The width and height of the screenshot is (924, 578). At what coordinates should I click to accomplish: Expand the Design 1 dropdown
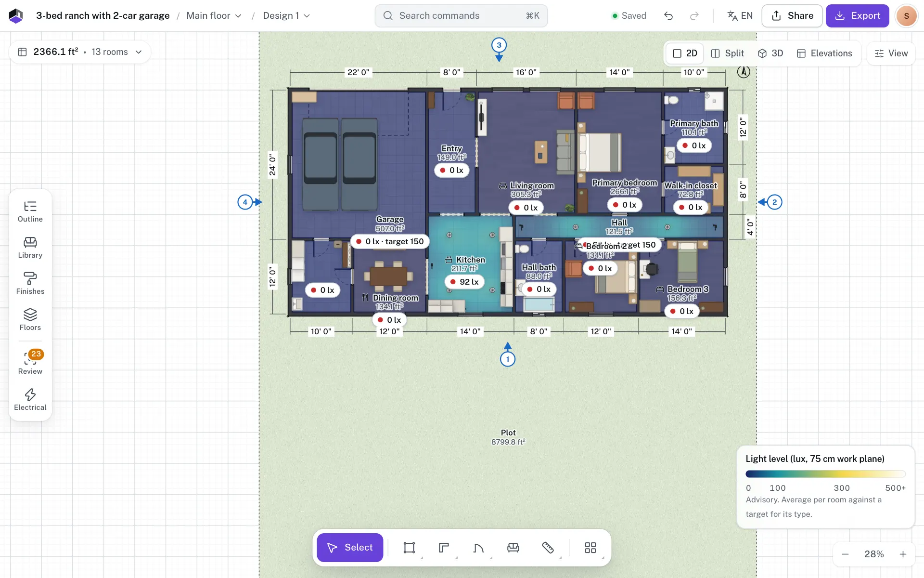tap(286, 16)
